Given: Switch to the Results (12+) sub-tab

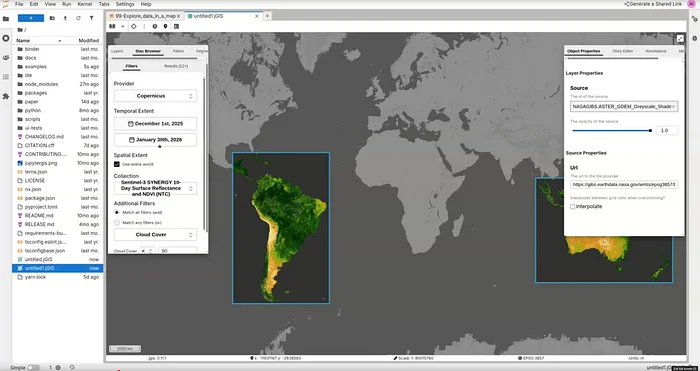Looking at the screenshot, I should point(176,66).
